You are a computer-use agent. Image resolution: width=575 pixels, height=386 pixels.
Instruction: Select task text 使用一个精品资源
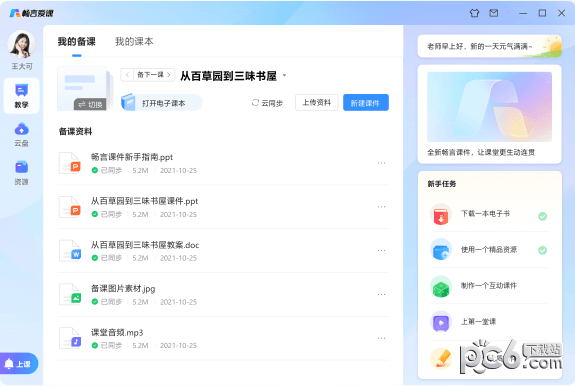coord(489,250)
